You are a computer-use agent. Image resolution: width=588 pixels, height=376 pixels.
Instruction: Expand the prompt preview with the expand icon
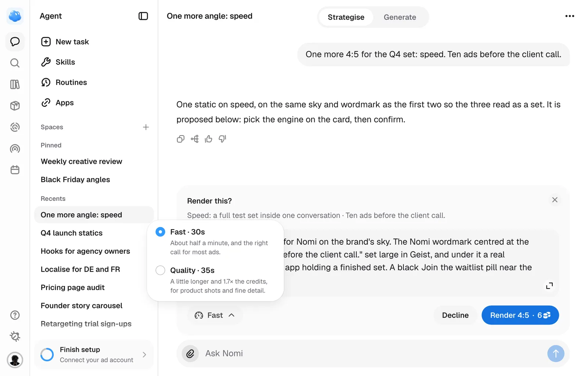tap(549, 286)
